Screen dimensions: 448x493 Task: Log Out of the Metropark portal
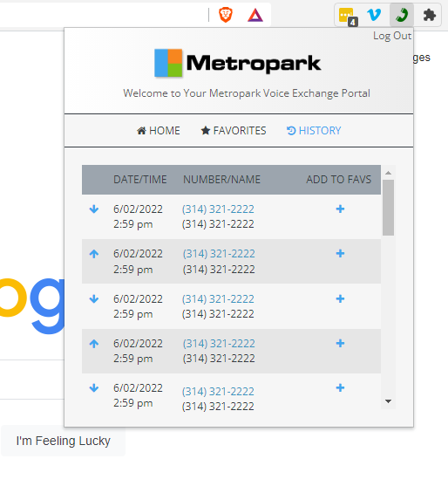[392, 36]
